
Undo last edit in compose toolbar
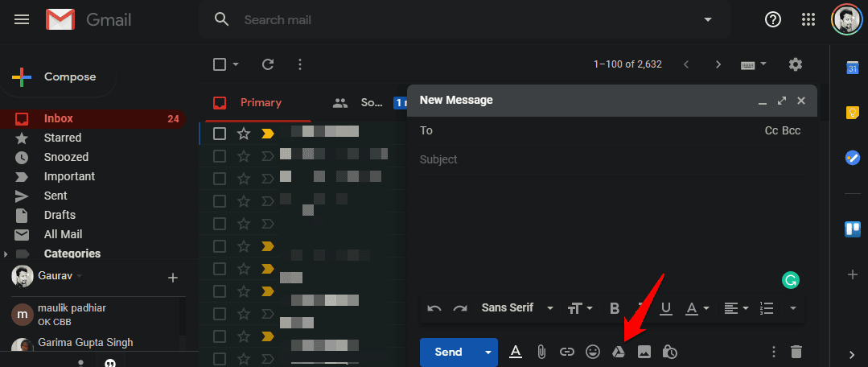pyautogui.click(x=434, y=308)
